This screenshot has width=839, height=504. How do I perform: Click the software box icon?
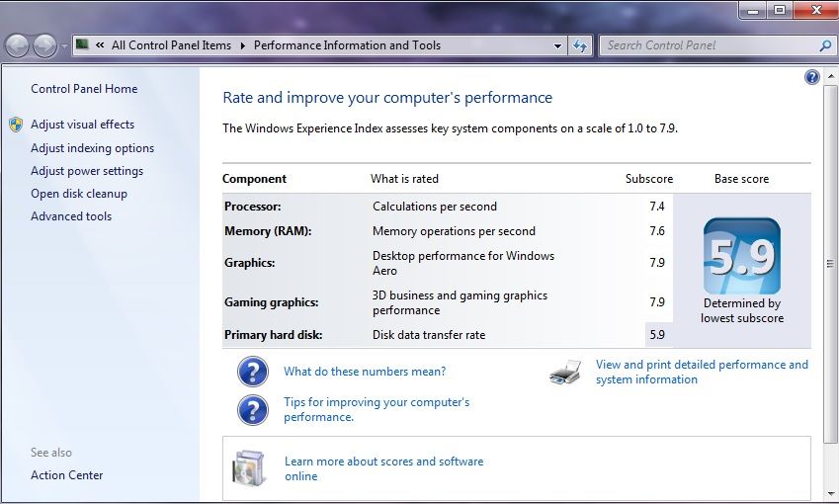tap(249, 468)
